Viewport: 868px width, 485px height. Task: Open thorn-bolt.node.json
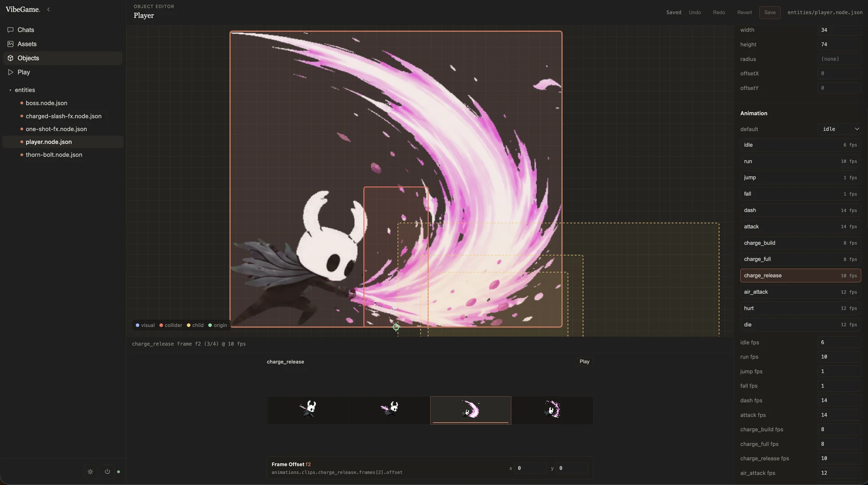pyautogui.click(x=63, y=154)
